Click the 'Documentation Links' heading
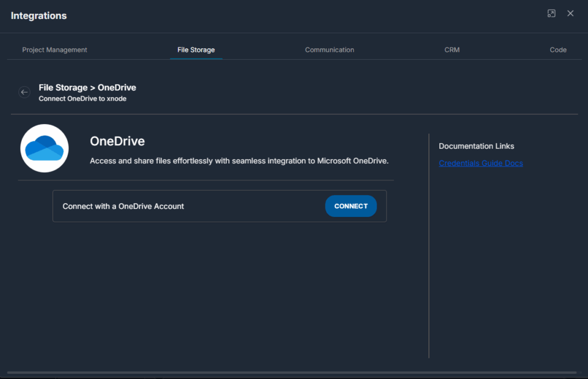 476,146
